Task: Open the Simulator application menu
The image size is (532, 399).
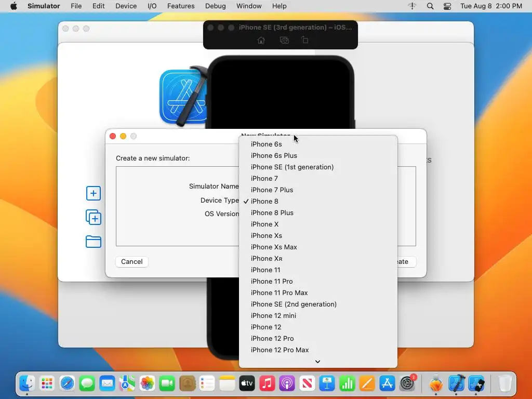Action: pos(44,6)
